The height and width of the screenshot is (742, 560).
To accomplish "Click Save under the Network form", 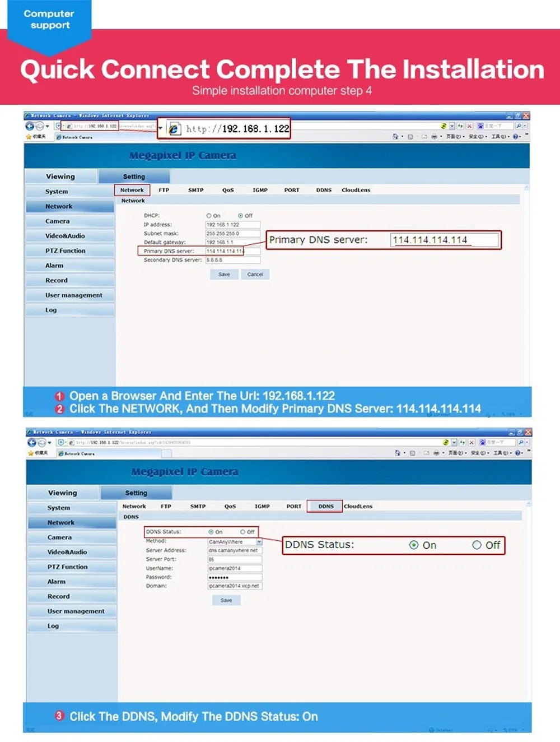I will [x=224, y=275].
